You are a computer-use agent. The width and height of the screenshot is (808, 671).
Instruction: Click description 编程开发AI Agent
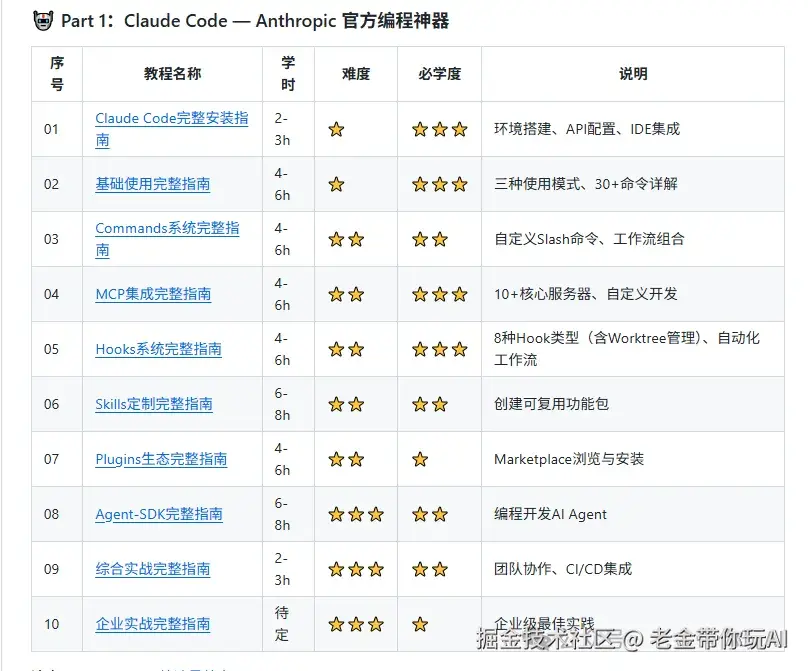coord(550,514)
